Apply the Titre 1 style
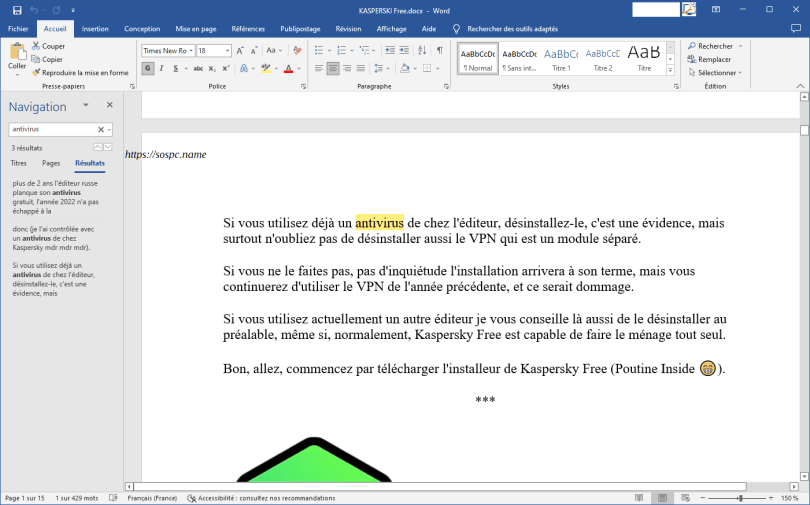 coord(561,59)
